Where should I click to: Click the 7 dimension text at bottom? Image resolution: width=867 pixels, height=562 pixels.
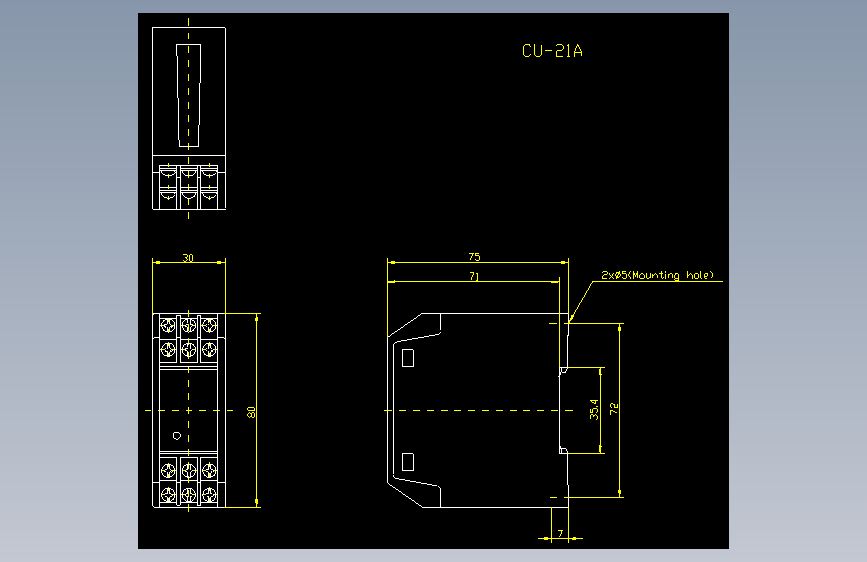(560, 533)
